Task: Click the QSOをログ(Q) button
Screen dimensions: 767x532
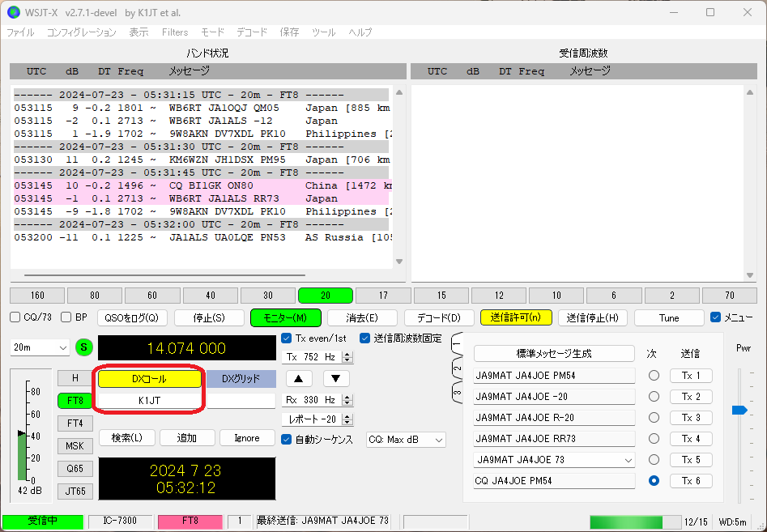Action: [132, 318]
